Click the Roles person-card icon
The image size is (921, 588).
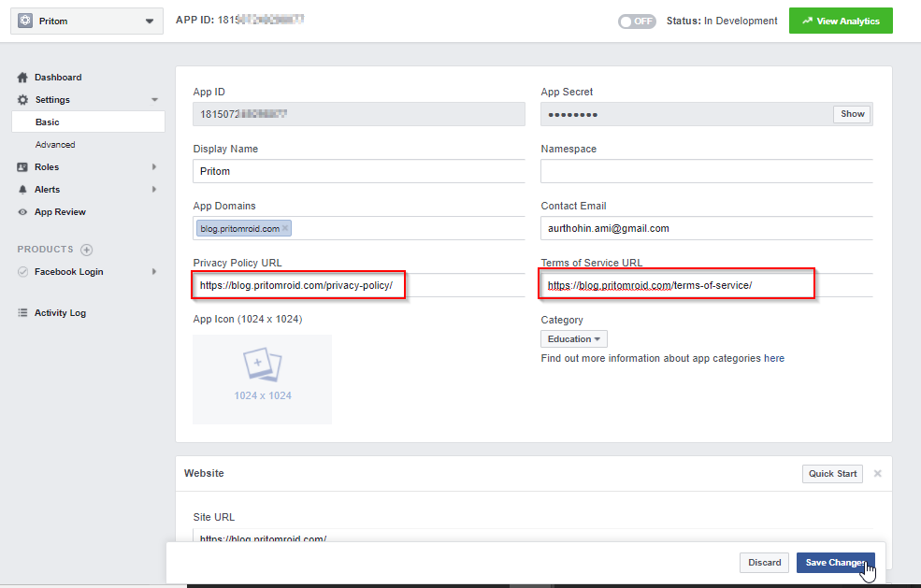(22, 166)
